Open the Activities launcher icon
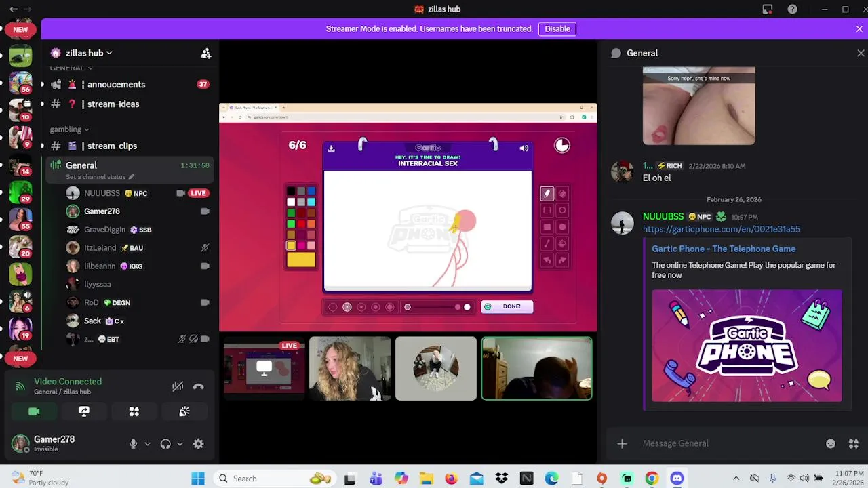 point(134,411)
